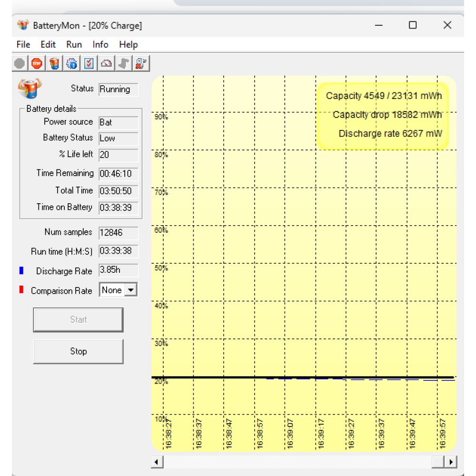Screen dimensions: 476x476
Task: Click the Status field showing Running
Action: tap(119, 89)
